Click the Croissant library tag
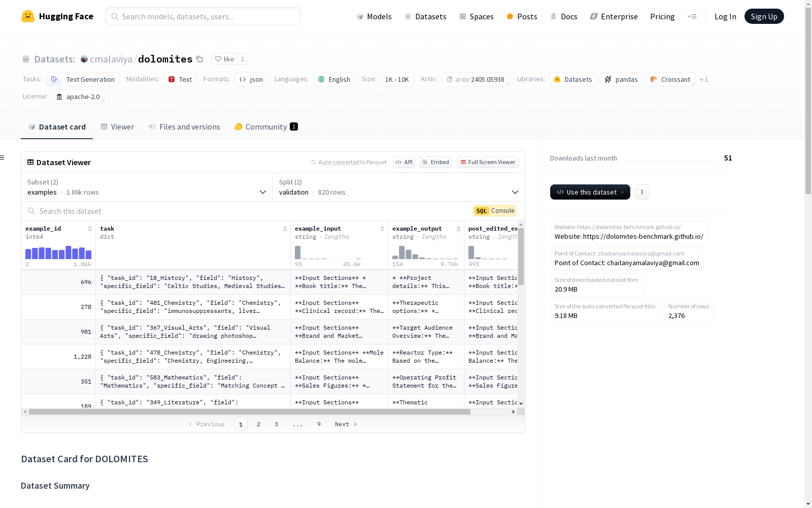Image resolution: width=812 pixels, height=508 pixels. (x=670, y=79)
